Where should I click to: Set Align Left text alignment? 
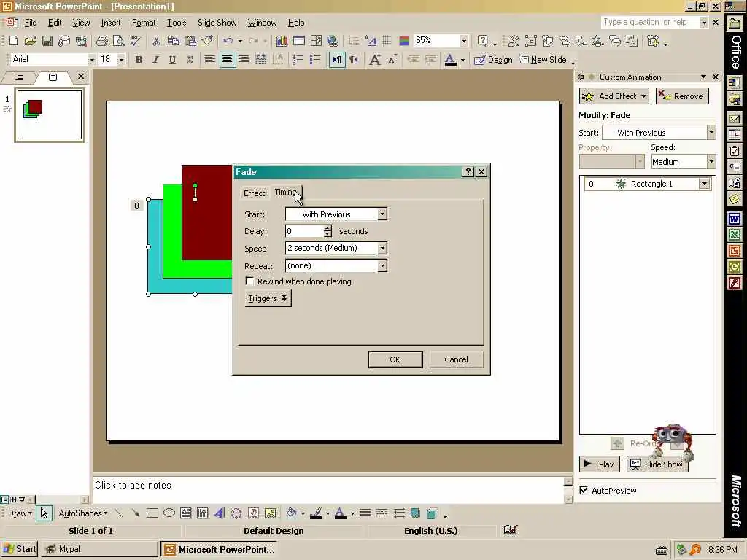tap(209, 60)
